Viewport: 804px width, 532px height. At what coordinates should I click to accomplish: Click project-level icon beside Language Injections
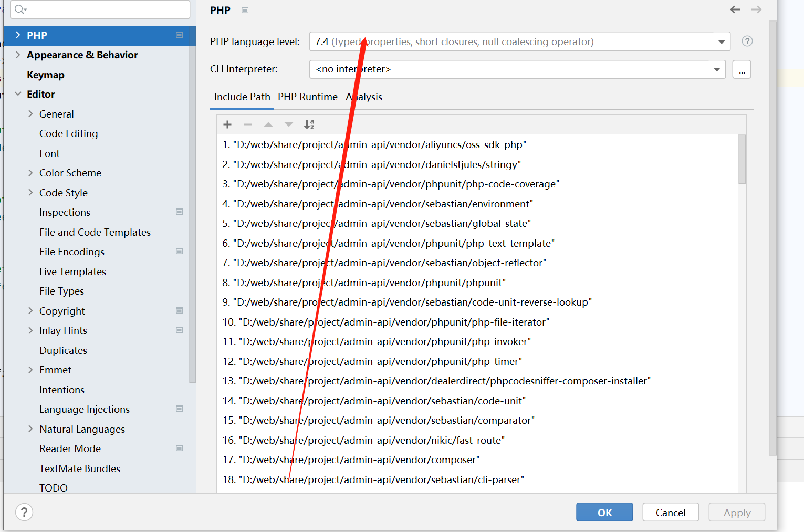point(180,409)
